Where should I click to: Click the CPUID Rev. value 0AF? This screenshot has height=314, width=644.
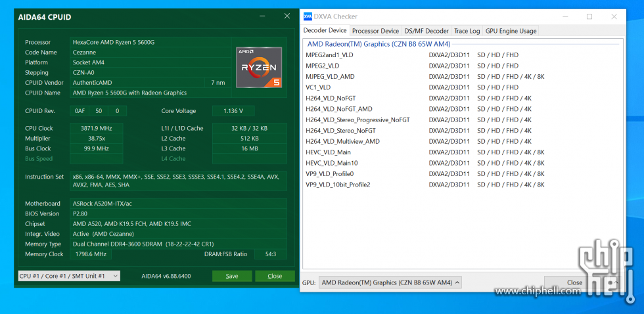tap(79, 111)
